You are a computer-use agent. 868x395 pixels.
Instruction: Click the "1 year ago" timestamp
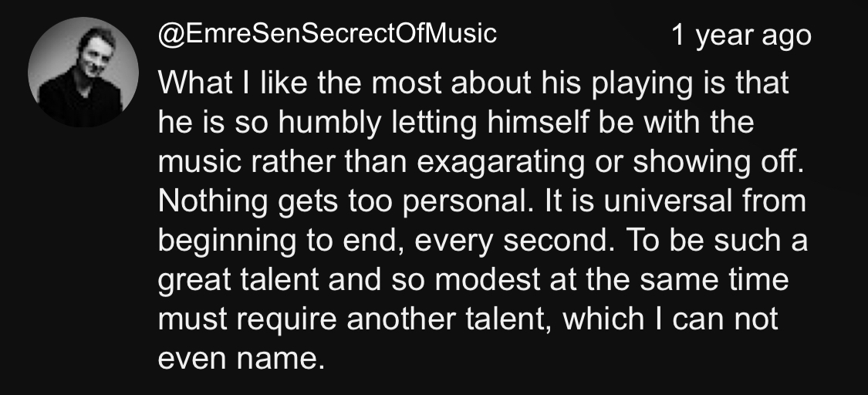click(x=741, y=35)
